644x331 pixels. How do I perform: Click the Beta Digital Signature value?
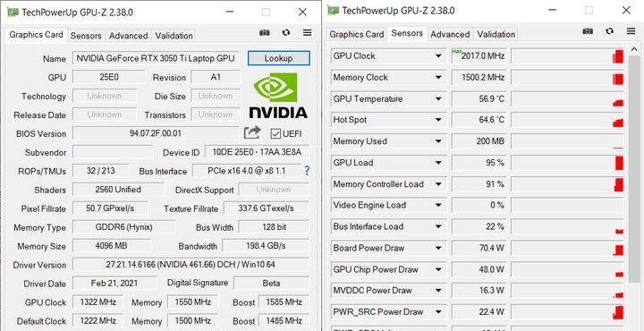point(272,283)
